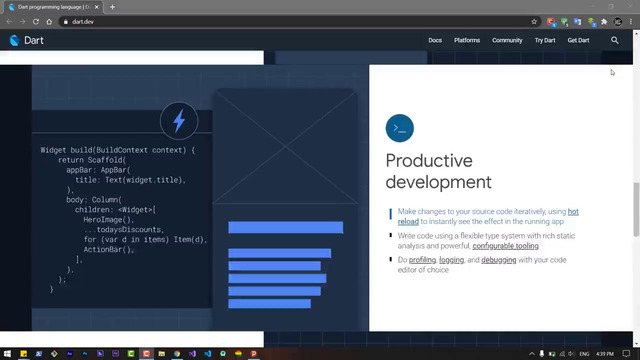Open the profiling link

tap(422, 260)
